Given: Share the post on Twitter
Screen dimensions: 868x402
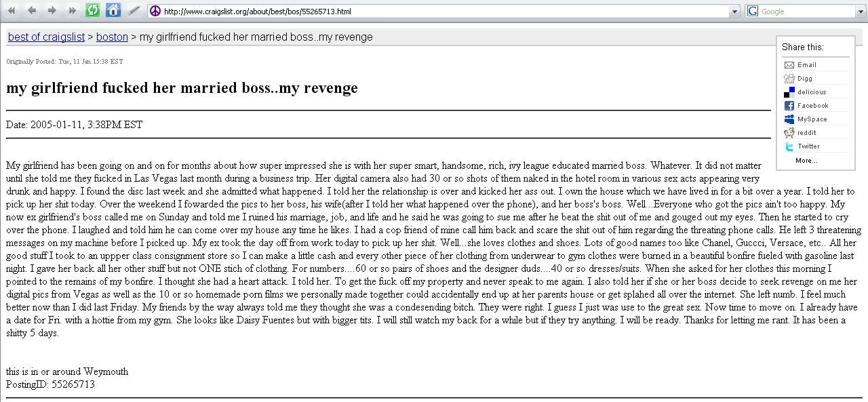Looking at the screenshot, I should [x=808, y=146].
